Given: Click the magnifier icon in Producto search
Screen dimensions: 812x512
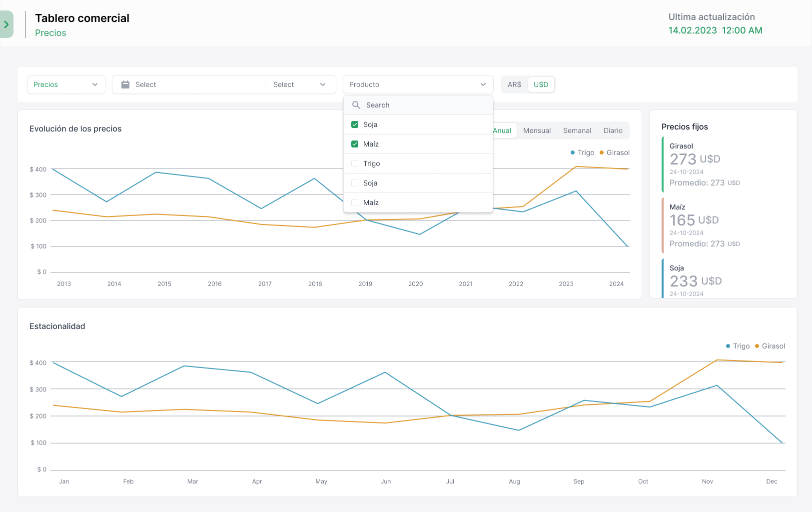Looking at the screenshot, I should pyautogui.click(x=356, y=105).
